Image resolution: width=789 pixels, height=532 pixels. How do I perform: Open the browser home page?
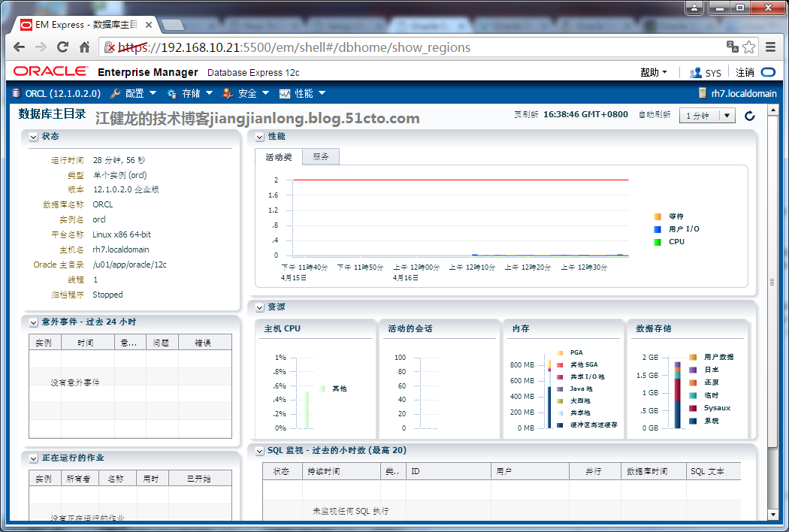pos(84,47)
